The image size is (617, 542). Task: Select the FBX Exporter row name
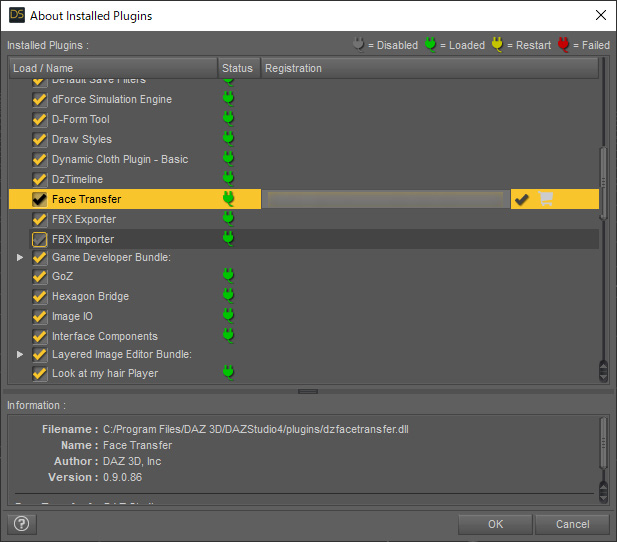click(x=84, y=219)
